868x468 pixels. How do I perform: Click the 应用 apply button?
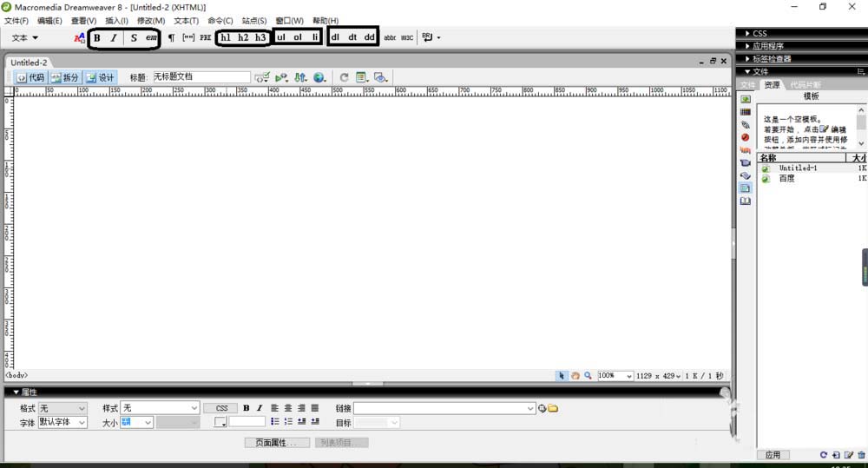[773, 455]
